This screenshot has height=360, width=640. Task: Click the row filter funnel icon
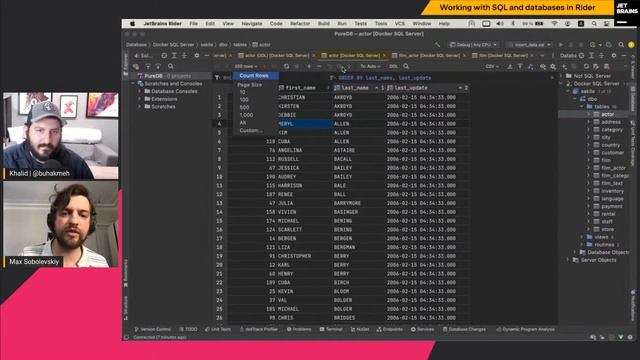click(217, 78)
